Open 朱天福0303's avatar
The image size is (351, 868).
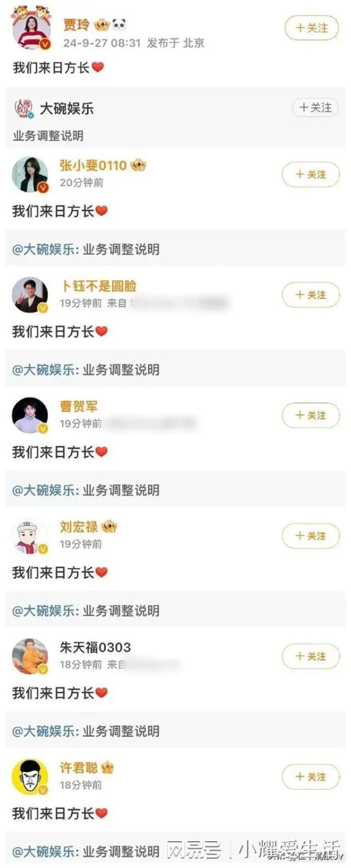(30, 657)
